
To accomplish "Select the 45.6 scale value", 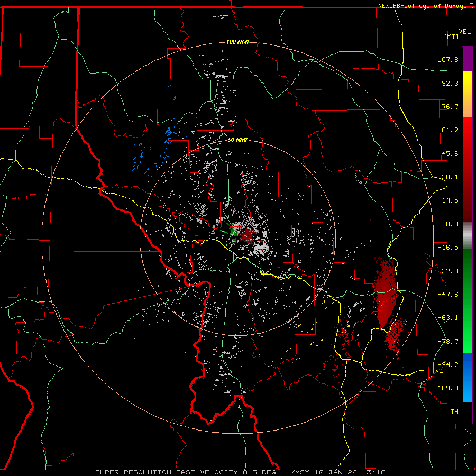I will [x=450, y=153].
